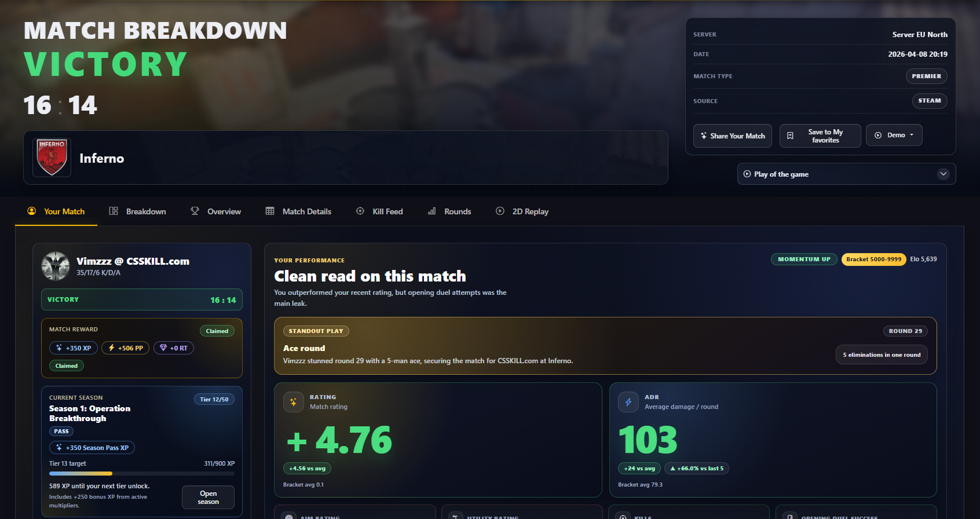
Task: Click Share Your Match button
Action: [733, 136]
